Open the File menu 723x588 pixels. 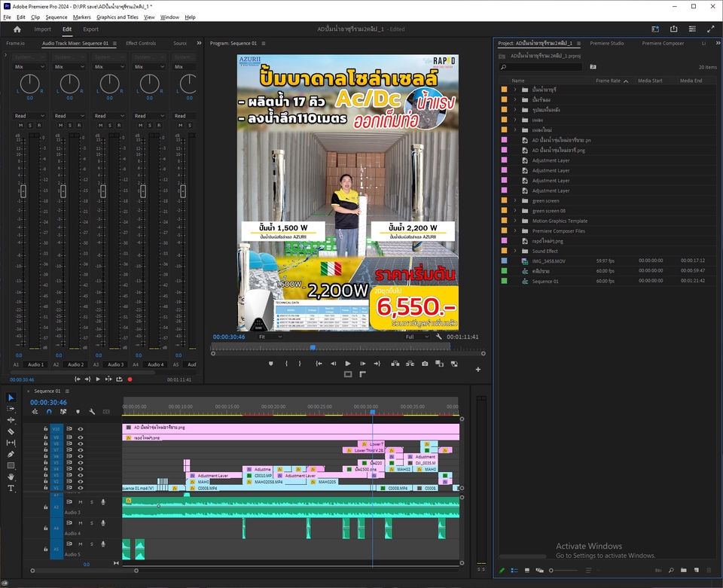coord(7,17)
